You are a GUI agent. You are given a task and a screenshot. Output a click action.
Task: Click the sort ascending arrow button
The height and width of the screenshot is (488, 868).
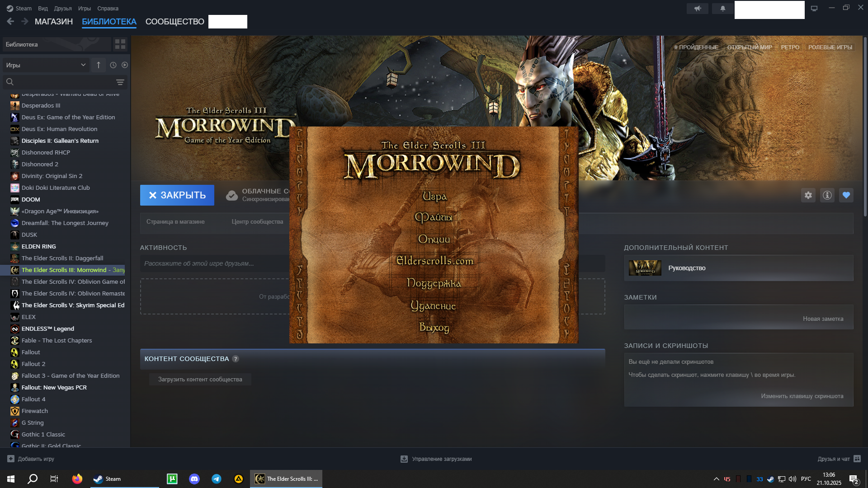pos(98,65)
